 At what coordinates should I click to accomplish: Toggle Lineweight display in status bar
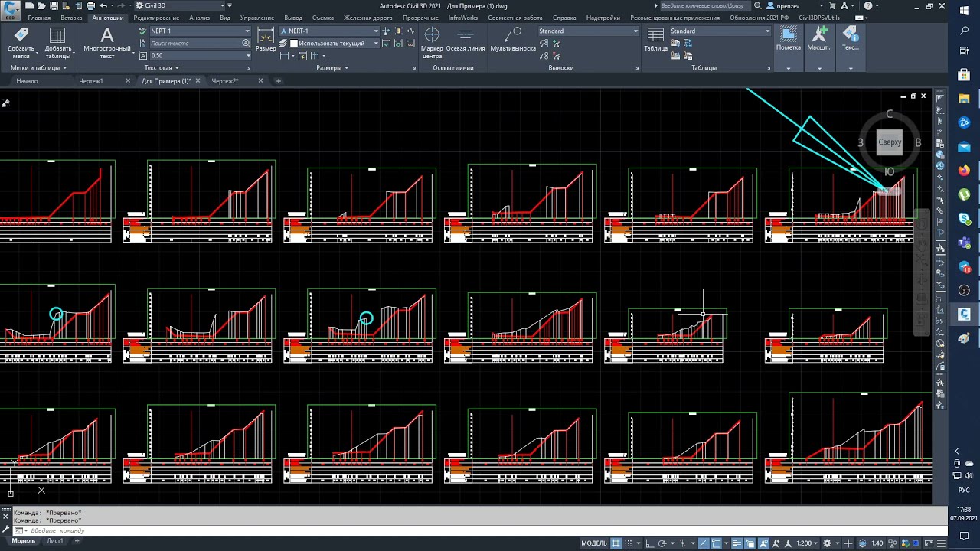(x=737, y=543)
